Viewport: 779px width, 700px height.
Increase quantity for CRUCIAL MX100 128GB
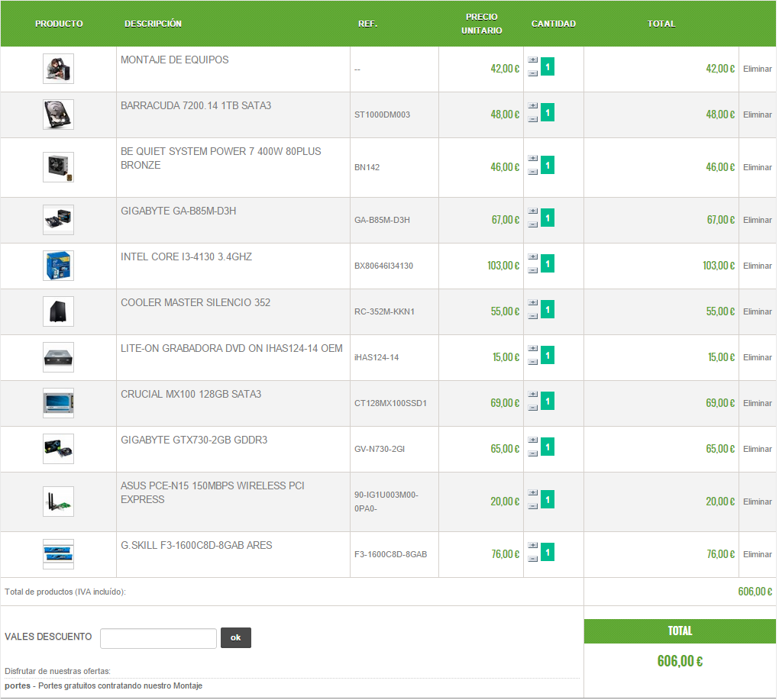click(532, 394)
